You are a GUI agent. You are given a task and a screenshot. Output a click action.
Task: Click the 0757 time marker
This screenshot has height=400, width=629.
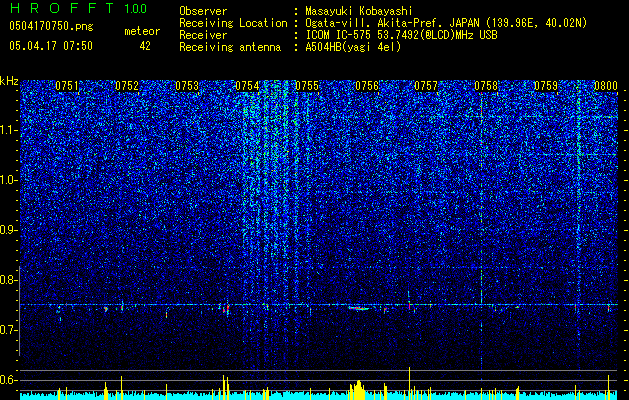click(x=426, y=86)
